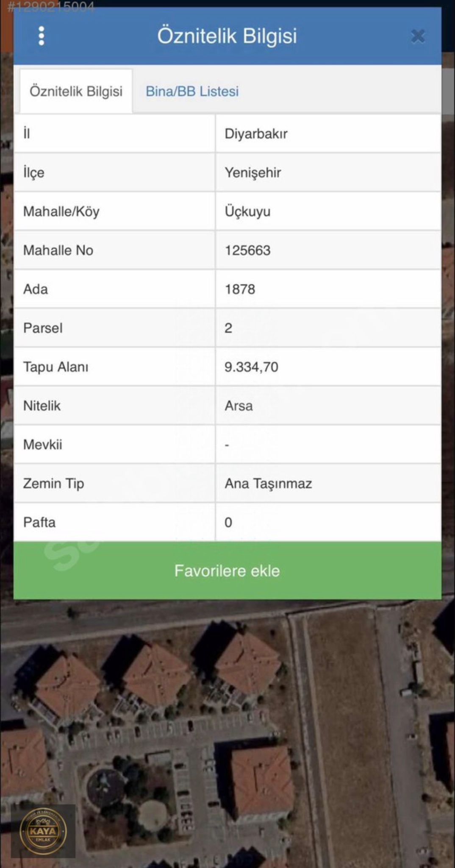Select the Yenişehir district value
The height and width of the screenshot is (868, 455).
252,172
